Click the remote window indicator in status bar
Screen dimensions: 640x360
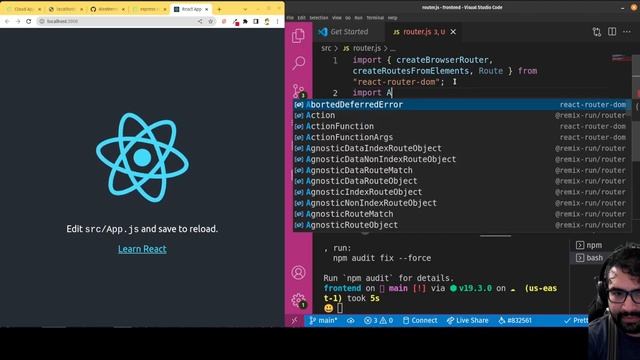294,321
